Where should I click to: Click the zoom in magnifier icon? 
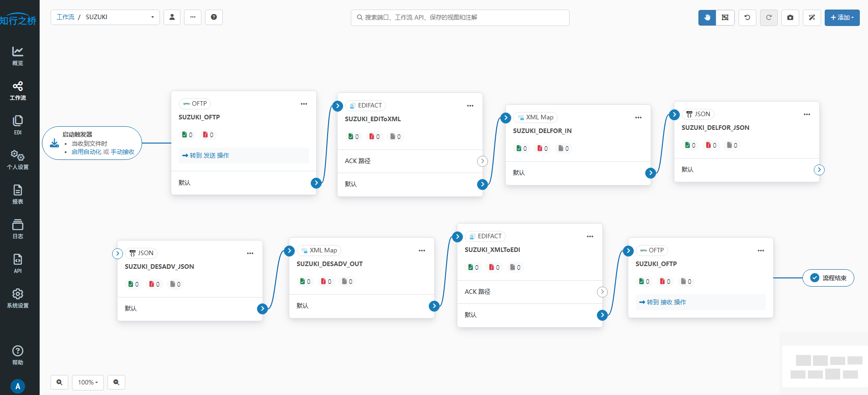(x=60, y=382)
